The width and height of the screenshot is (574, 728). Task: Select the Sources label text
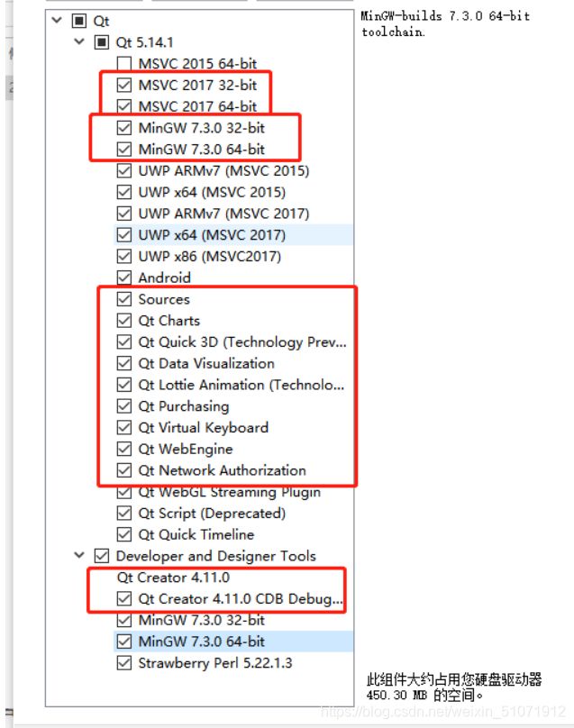[x=164, y=299]
